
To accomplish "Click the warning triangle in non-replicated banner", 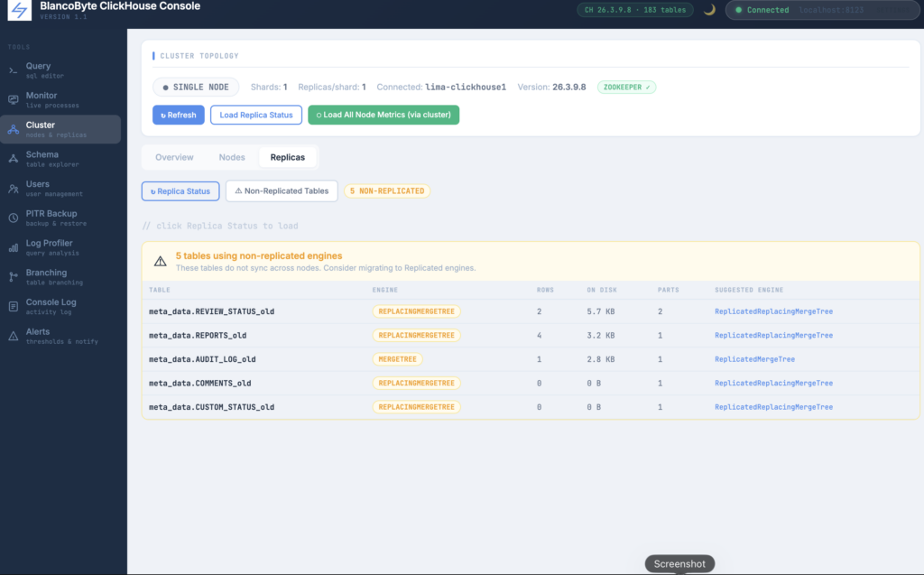I will 161,261.
